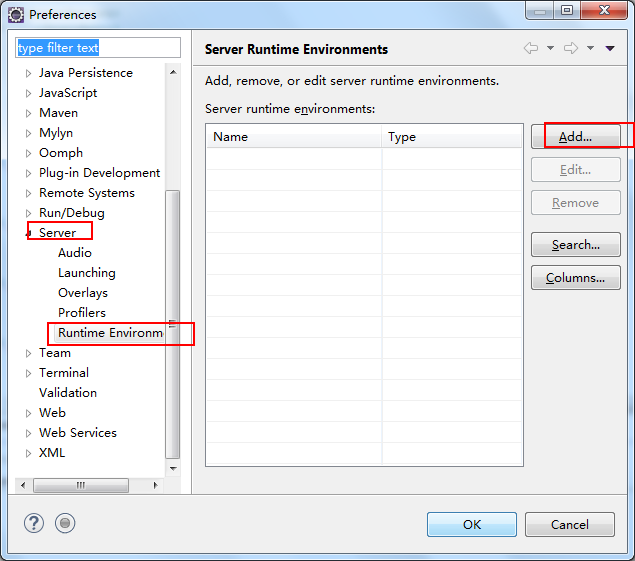Expand the Oomph node
The width and height of the screenshot is (635, 561).
(28, 153)
